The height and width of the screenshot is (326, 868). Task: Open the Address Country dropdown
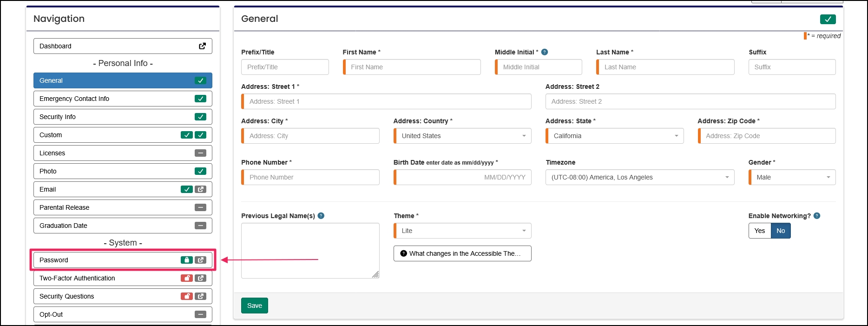click(x=462, y=136)
